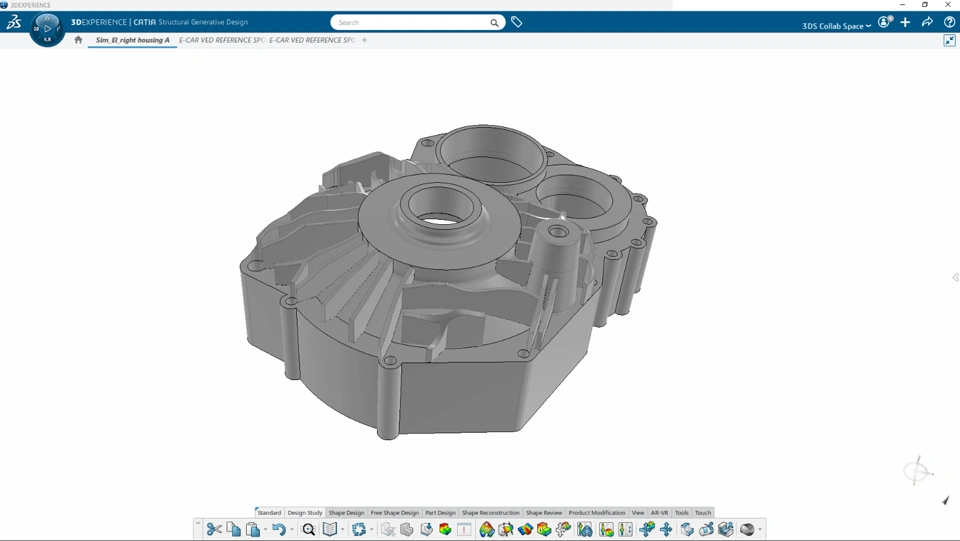960x541 pixels.
Task: Open the user profile icon
Action: tap(885, 22)
